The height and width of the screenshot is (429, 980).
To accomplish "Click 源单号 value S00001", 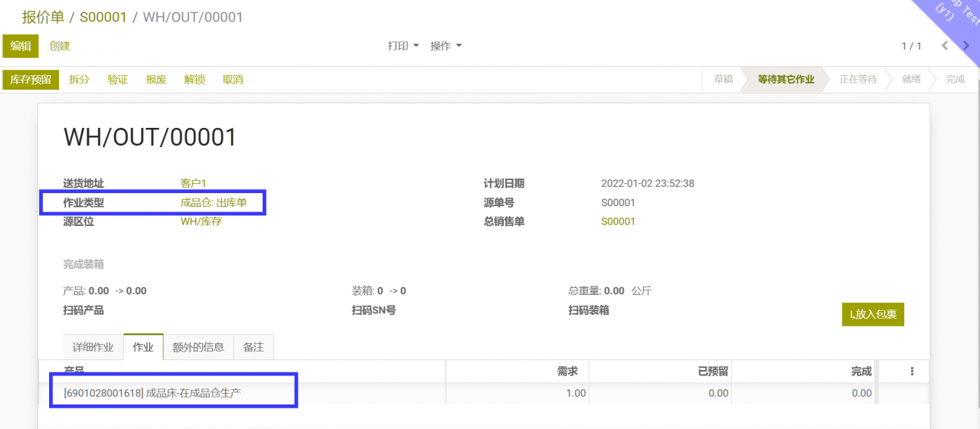I will (x=619, y=203).
